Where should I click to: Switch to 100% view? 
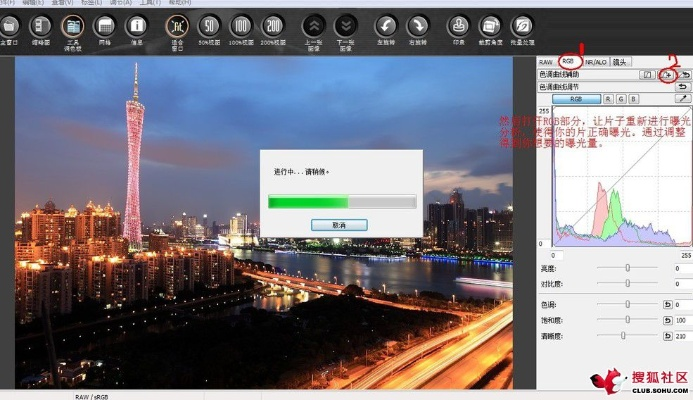[x=241, y=26]
